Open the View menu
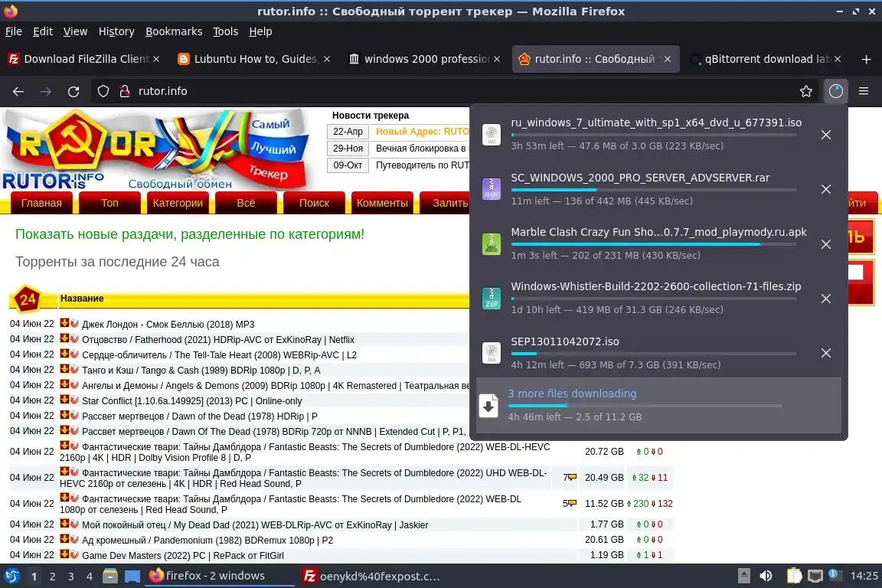882x588 pixels. [75, 31]
